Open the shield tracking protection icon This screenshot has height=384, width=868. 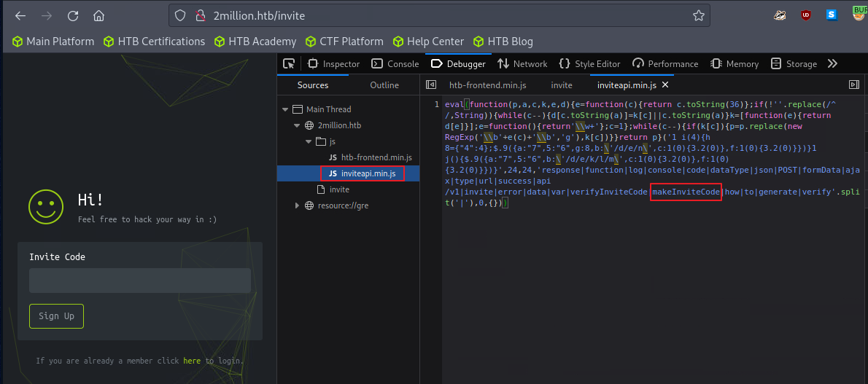tap(180, 16)
